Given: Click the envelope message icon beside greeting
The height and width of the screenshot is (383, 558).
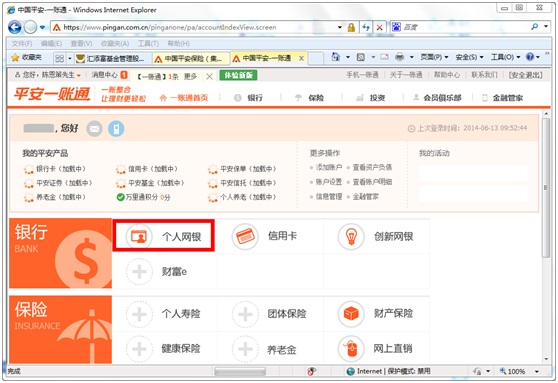Looking at the screenshot, I should tap(94, 128).
